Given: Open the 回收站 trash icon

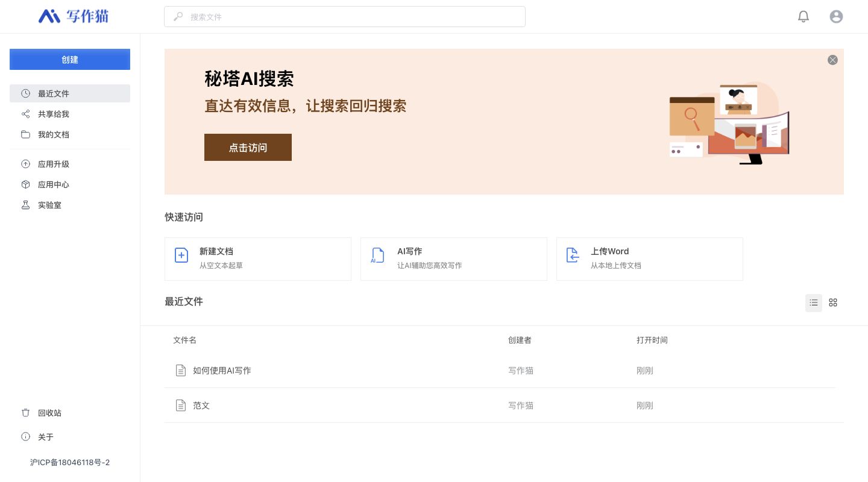Looking at the screenshot, I should [26, 413].
